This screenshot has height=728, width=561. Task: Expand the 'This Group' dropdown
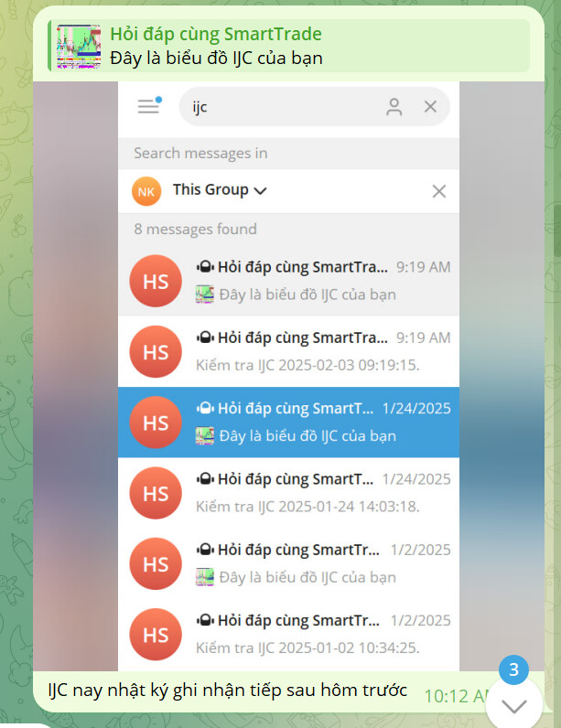pos(220,190)
